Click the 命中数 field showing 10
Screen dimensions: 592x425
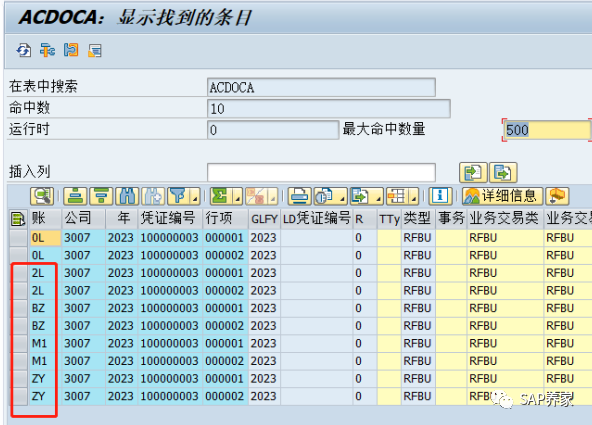click(x=328, y=109)
